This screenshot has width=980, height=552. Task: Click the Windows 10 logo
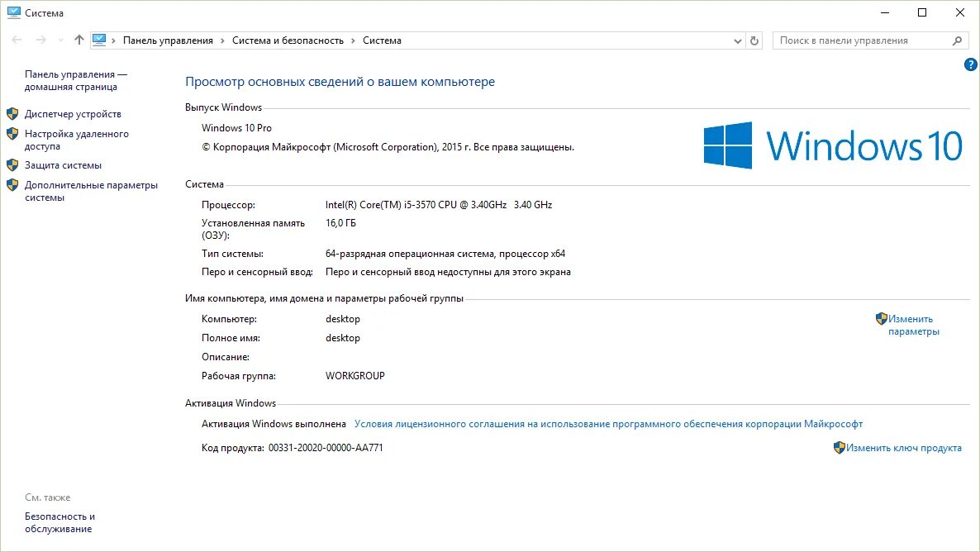pyautogui.click(x=832, y=145)
